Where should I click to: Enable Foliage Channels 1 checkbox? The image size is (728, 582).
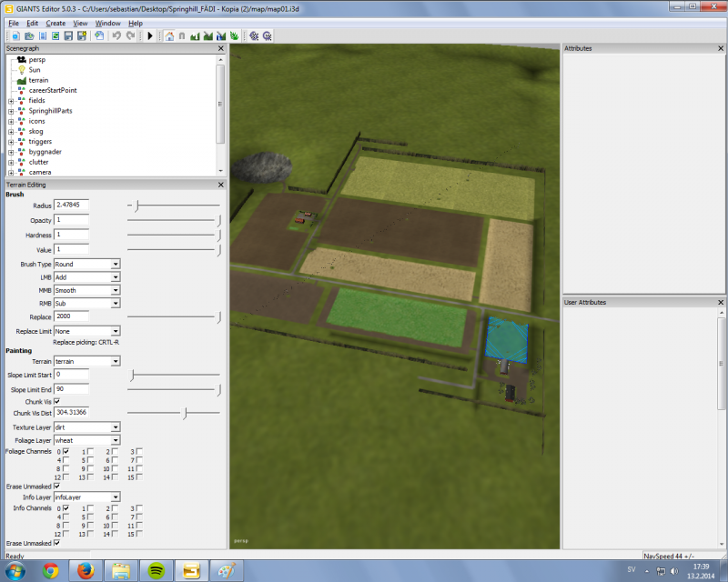point(90,451)
